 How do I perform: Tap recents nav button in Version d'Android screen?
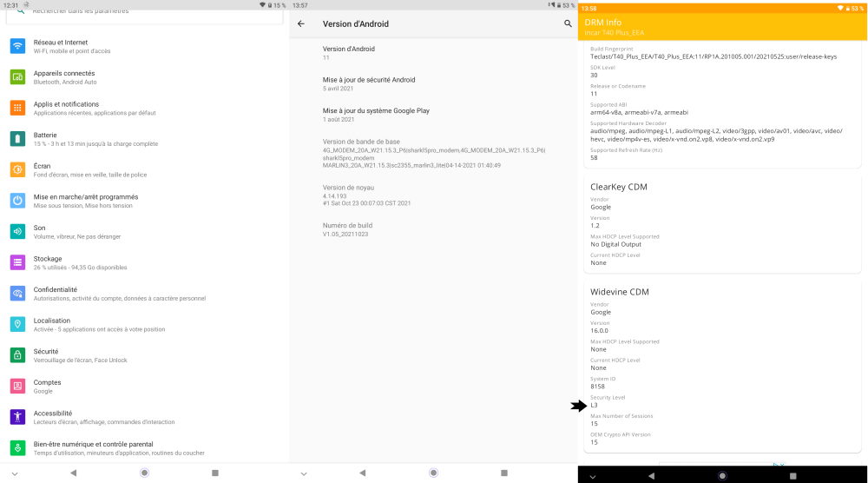pyautogui.click(x=504, y=473)
